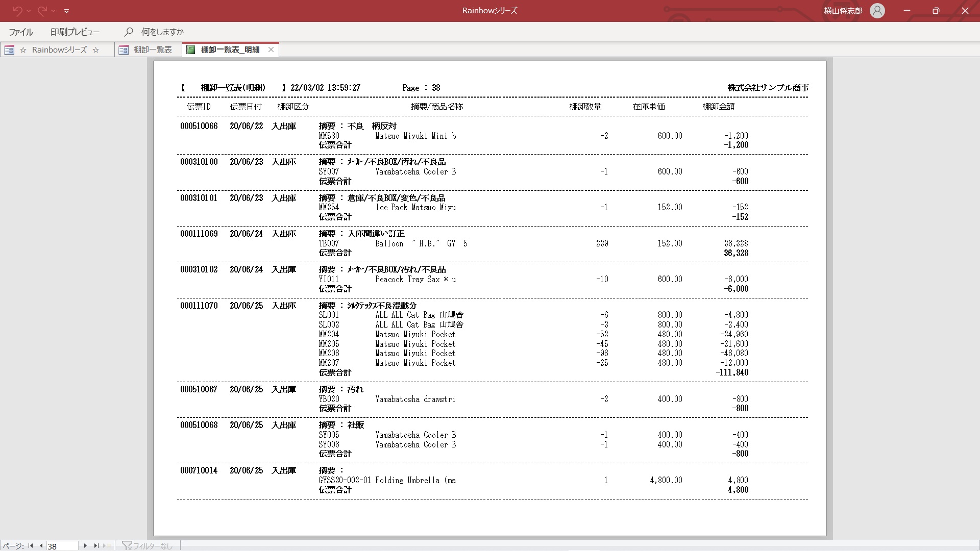Switch to the 棚卸一覧表 tab
980x551 pixels.
tap(152, 49)
